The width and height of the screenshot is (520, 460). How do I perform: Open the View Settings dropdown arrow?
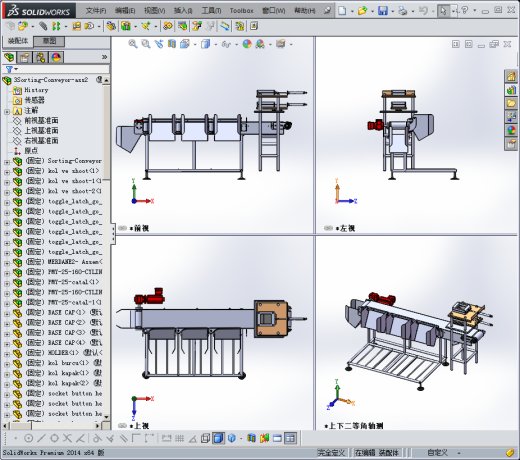click(291, 44)
